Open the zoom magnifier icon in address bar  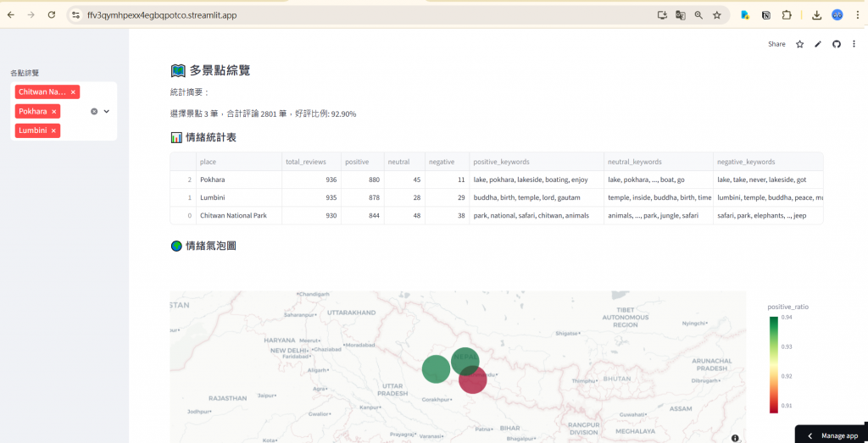[x=698, y=15]
